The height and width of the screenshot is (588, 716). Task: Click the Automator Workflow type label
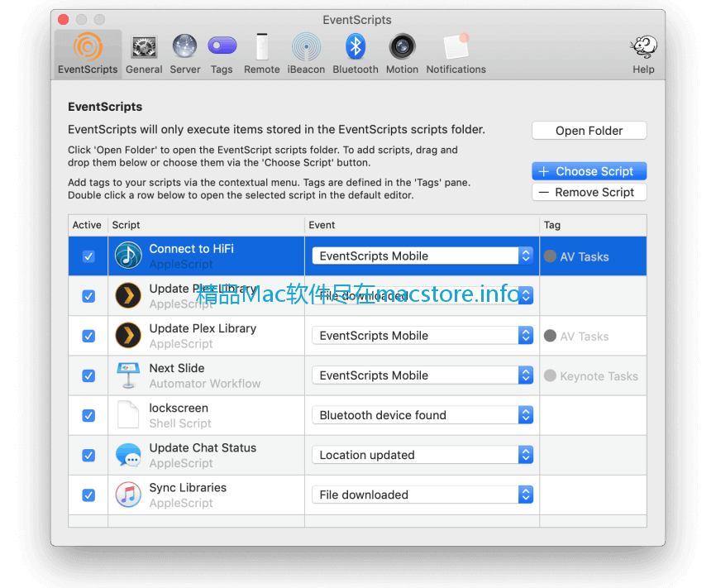pos(204,384)
